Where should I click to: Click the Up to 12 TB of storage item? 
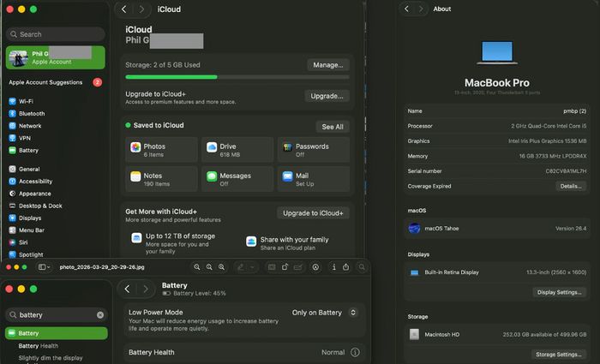(174, 243)
